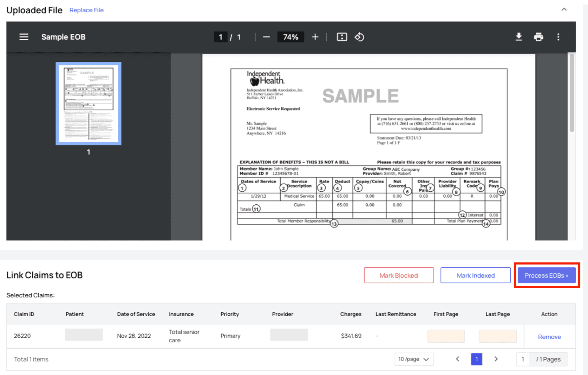Click the Total senior care insurance cell
The height and width of the screenshot is (375, 588).
coord(184,336)
